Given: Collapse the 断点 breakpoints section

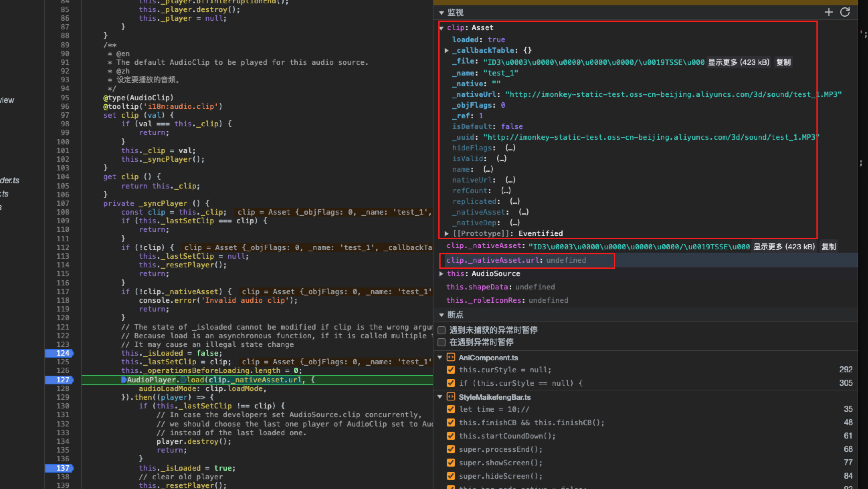Looking at the screenshot, I should [442, 315].
